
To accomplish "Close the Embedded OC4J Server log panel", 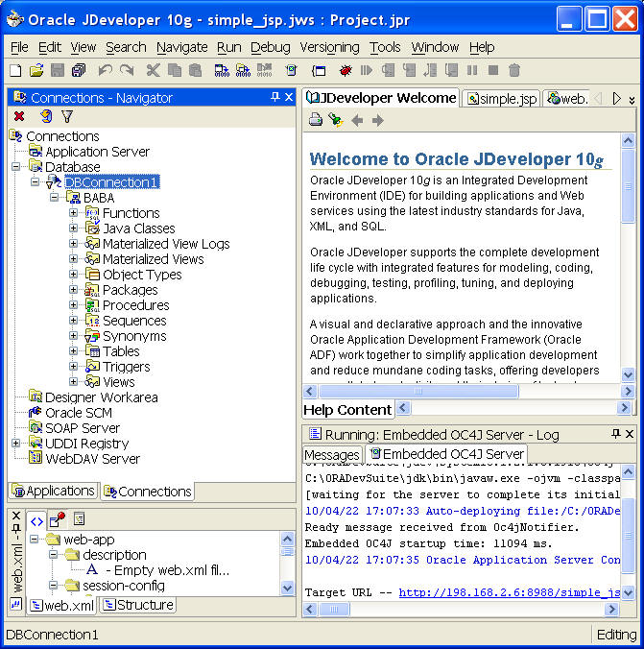I will [629, 434].
